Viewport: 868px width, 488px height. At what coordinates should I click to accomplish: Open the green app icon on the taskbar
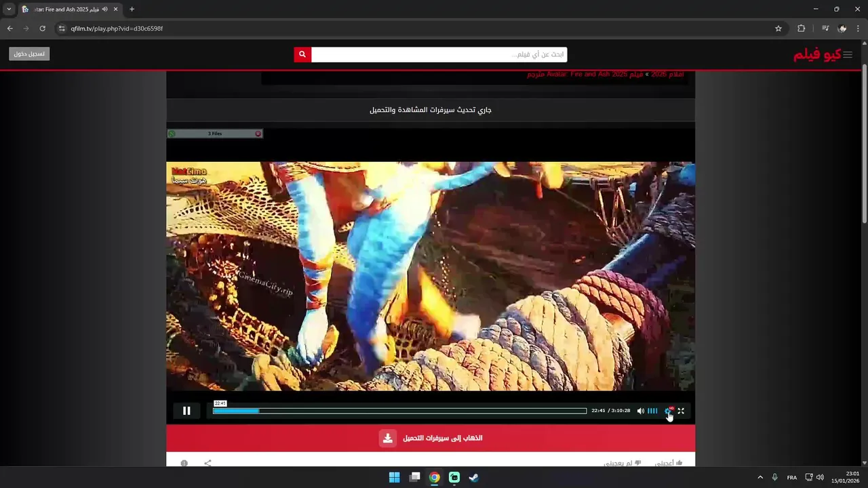pyautogui.click(x=454, y=477)
